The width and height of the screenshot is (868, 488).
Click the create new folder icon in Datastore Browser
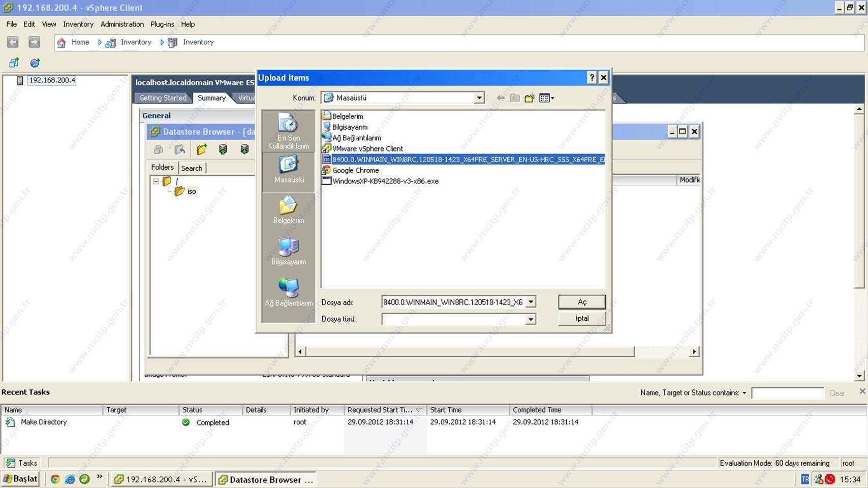[202, 149]
